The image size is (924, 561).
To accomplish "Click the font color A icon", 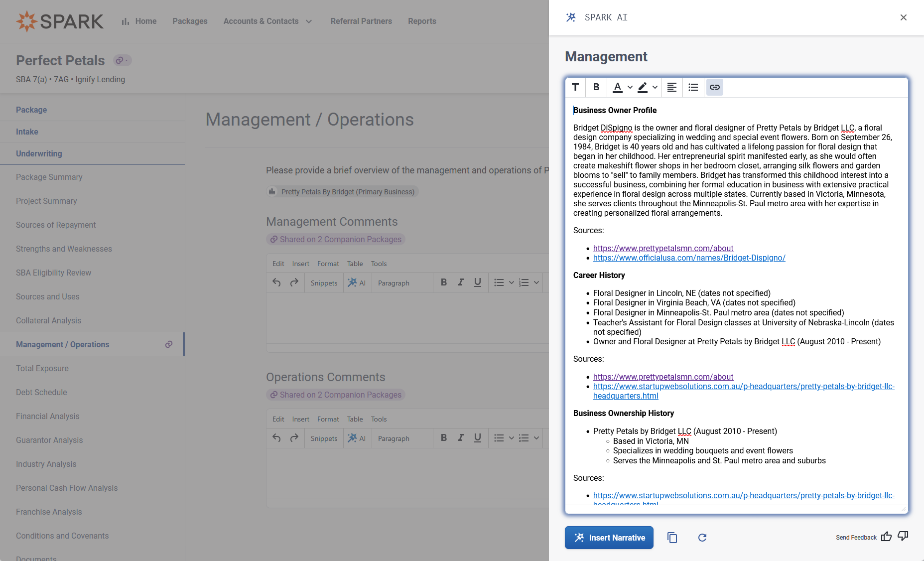I will point(618,87).
